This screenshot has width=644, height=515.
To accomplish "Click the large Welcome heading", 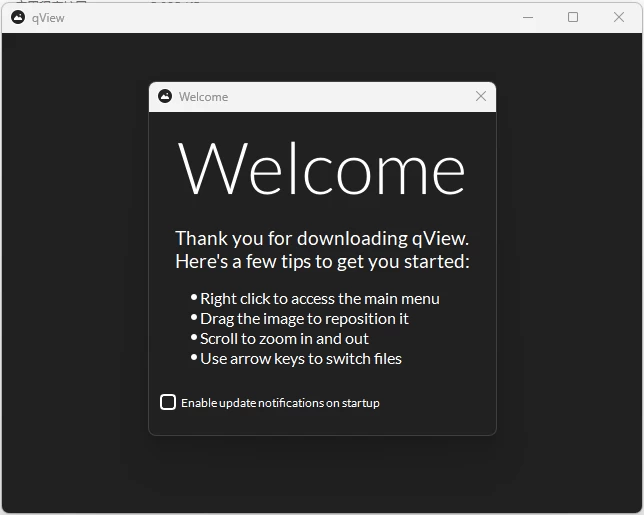I will [x=322, y=167].
